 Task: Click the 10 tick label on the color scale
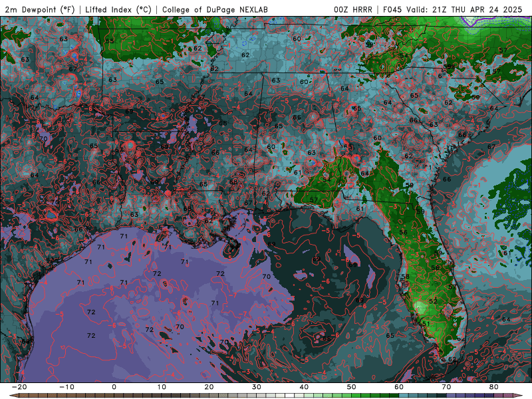point(162,387)
